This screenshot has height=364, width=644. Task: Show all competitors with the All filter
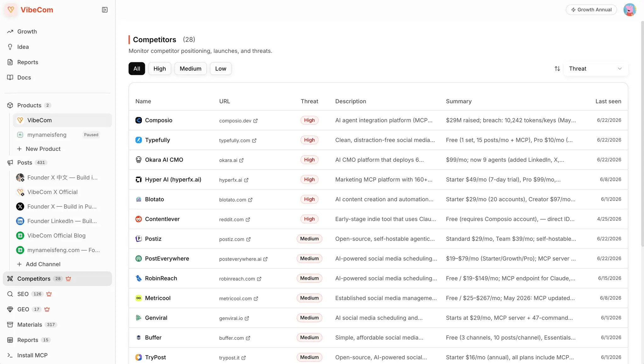tap(137, 69)
